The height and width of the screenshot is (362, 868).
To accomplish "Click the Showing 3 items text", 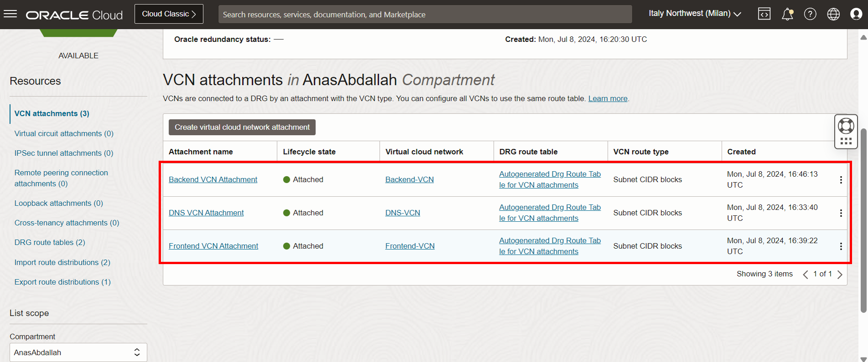I will click(x=765, y=274).
